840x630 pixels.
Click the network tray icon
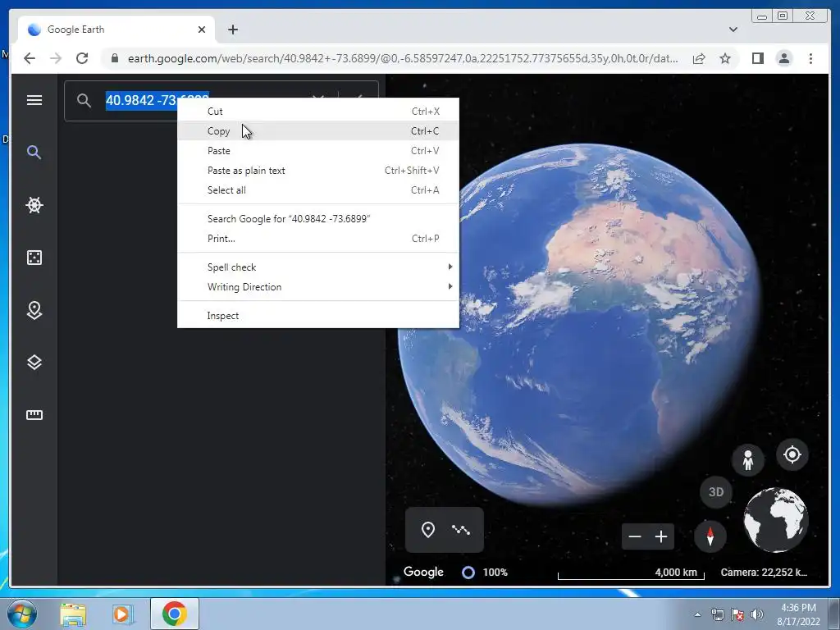pyautogui.click(x=717, y=614)
